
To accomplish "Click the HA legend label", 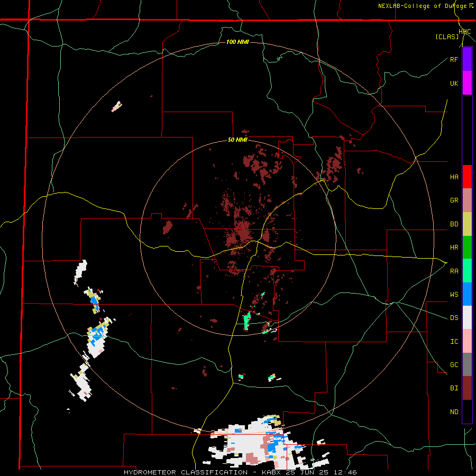I will click(454, 177).
